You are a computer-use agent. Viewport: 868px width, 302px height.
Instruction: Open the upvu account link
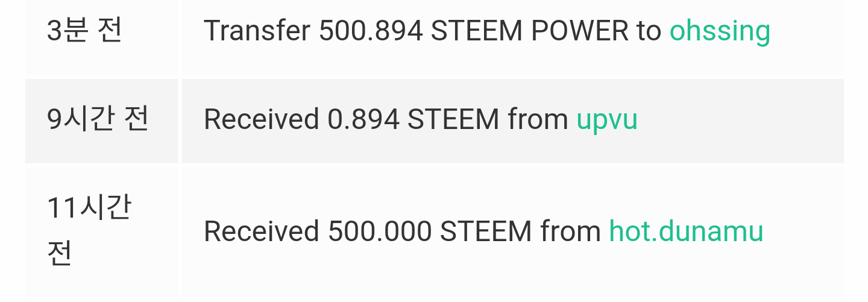pyautogui.click(x=607, y=119)
